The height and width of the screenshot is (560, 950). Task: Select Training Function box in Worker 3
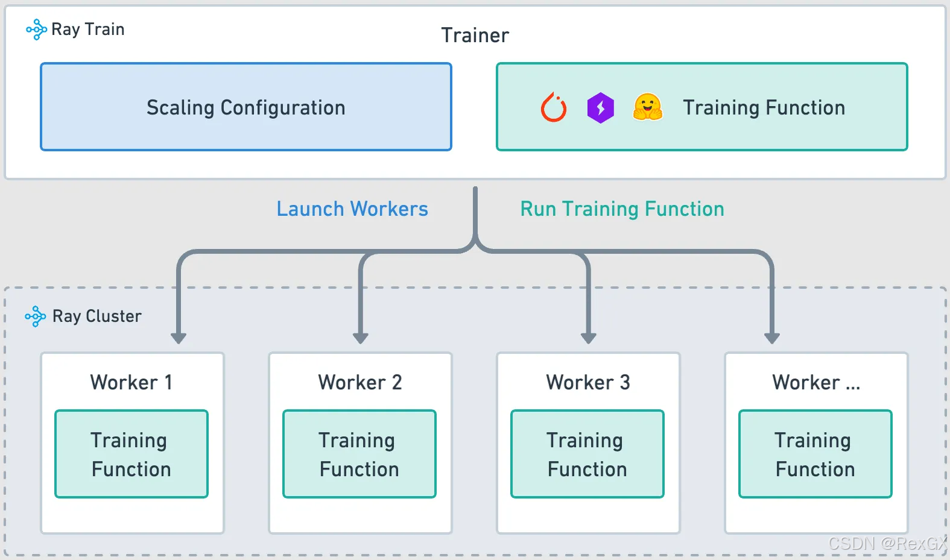tap(587, 454)
